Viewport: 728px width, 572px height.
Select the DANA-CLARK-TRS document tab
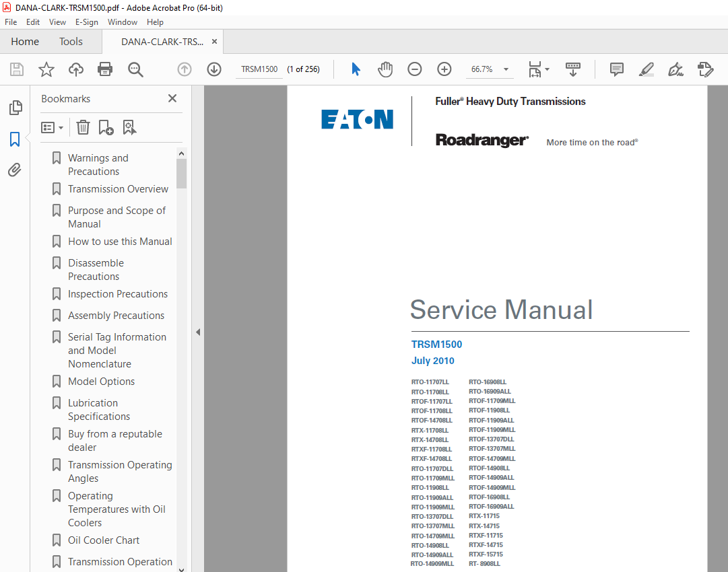click(x=162, y=42)
